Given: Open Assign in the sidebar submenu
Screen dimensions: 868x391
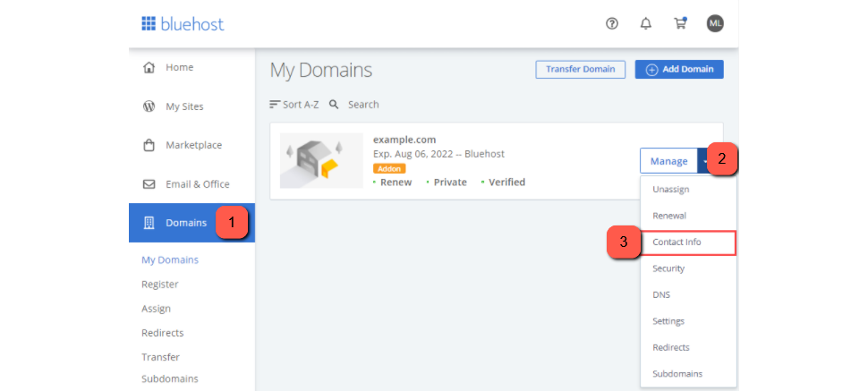Looking at the screenshot, I should [156, 309].
